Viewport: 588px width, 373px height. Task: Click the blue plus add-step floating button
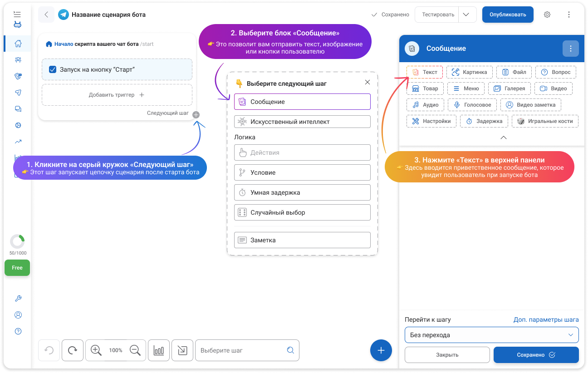point(381,350)
